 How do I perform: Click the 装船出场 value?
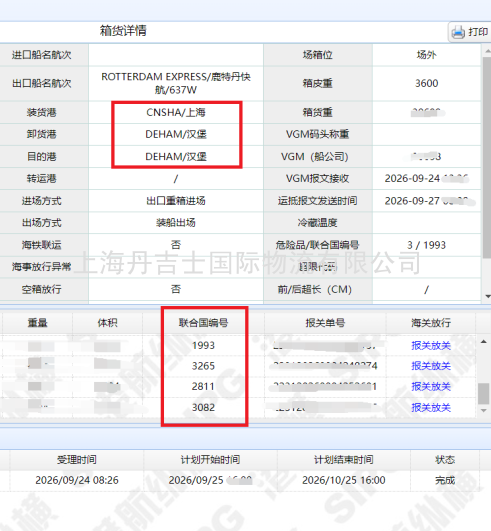pyautogui.click(x=176, y=223)
